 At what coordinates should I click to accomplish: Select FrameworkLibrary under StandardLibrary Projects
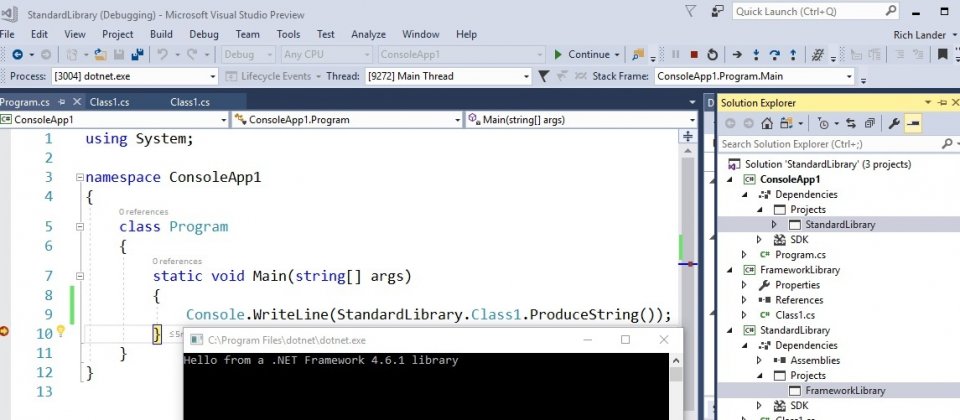[x=845, y=391]
